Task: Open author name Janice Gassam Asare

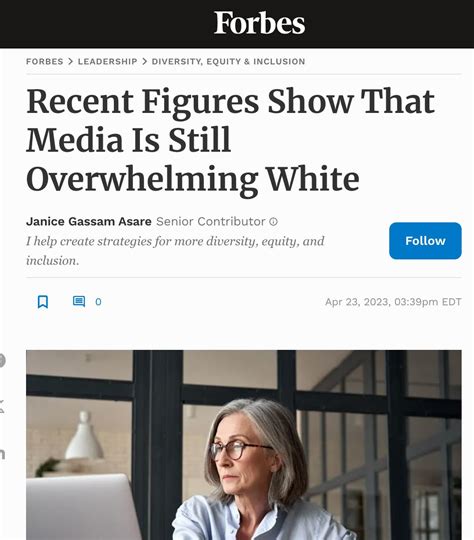Action: [89, 221]
